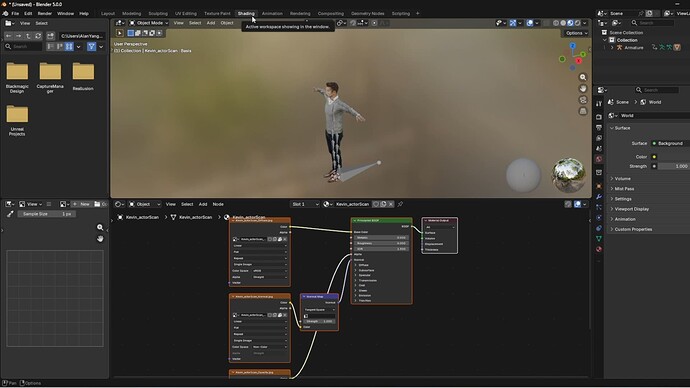Image resolution: width=690 pixels, height=388 pixels.
Task: Switch to the Layout workspace tab
Action: click(108, 13)
